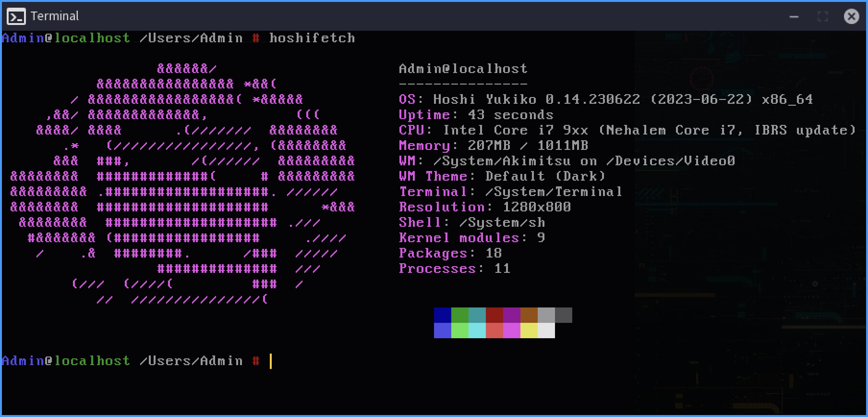Click the "WM: /System/Akimitsu on /Devices/Video0" line
This screenshot has height=417, width=868.
pos(567,161)
